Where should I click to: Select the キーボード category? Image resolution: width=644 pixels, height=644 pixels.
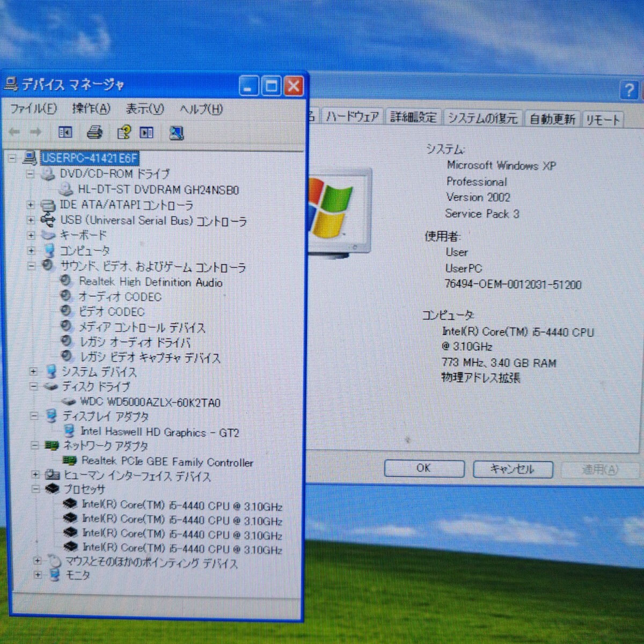[83, 235]
